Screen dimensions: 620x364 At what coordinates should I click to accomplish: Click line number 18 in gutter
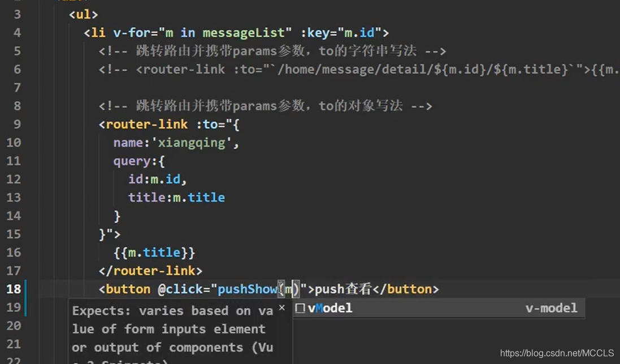coord(14,289)
